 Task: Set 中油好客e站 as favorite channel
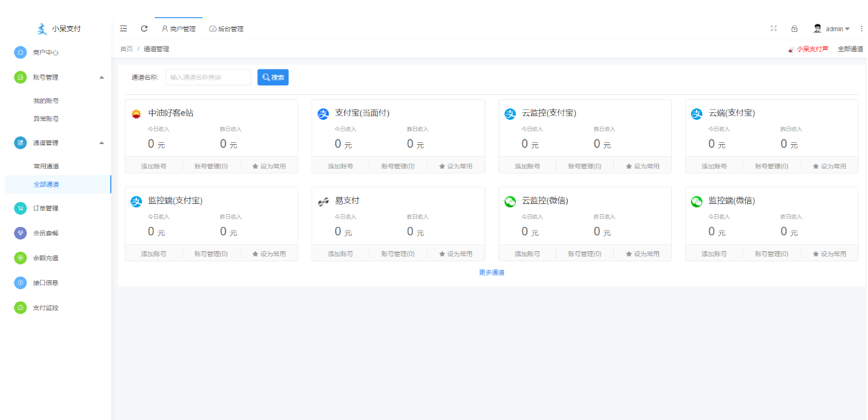(x=269, y=166)
